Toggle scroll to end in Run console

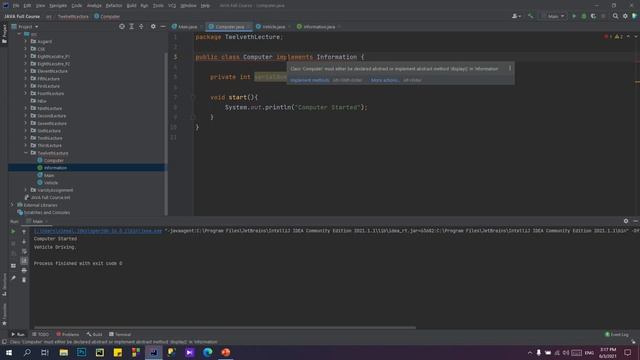tap(24, 260)
